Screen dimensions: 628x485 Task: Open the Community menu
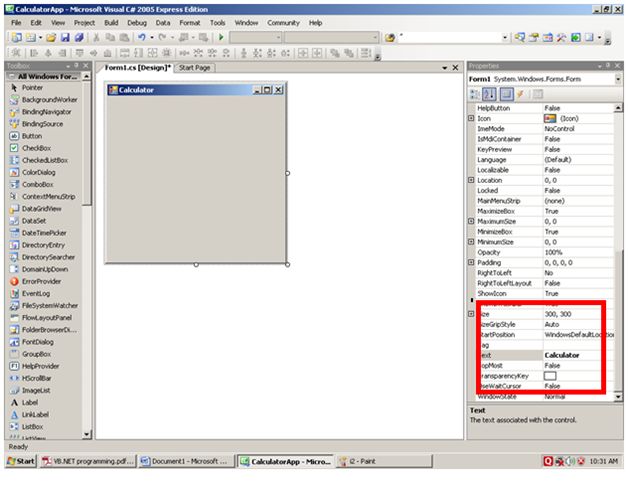pyautogui.click(x=284, y=23)
